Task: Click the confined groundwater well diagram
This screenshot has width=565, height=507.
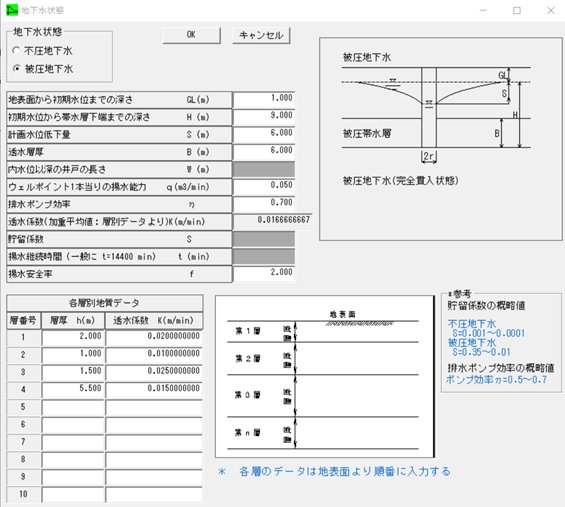Action: [440, 139]
